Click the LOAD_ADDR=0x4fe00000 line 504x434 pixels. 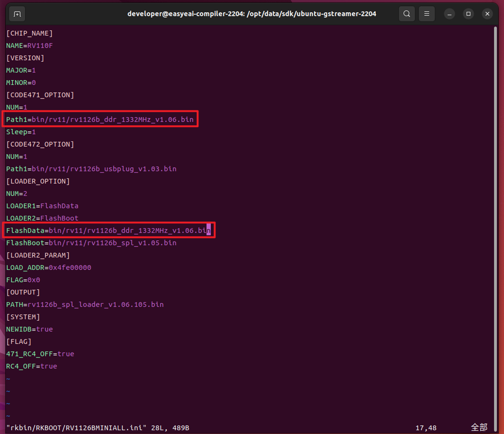click(49, 267)
